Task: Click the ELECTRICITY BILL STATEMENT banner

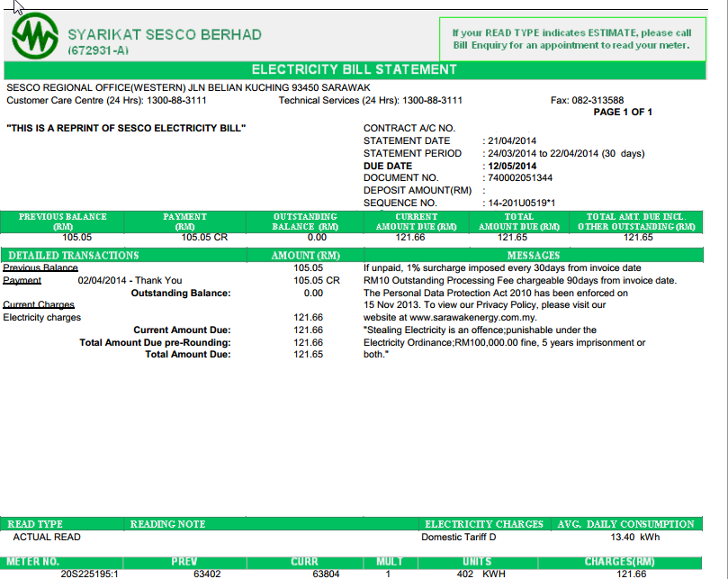Action: [x=355, y=69]
